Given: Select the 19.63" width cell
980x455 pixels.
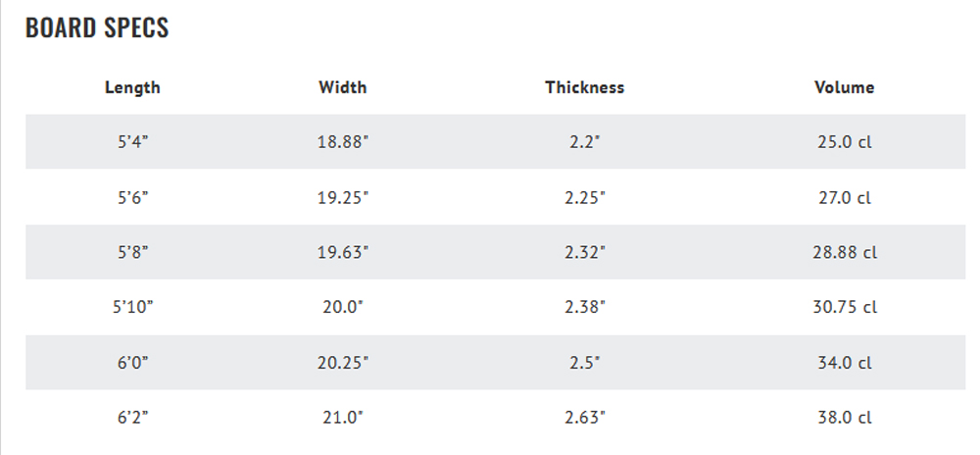Looking at the screenshot, I should (343, 252).
